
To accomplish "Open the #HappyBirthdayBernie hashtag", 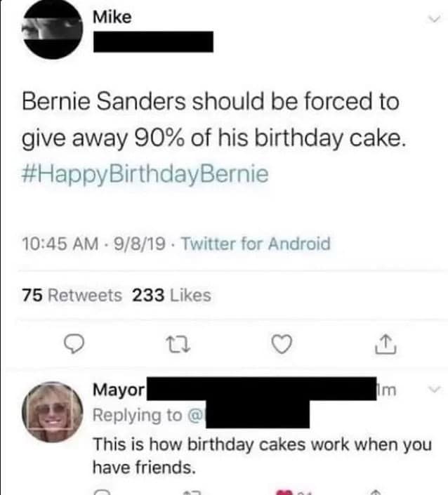I will point(145,174).
